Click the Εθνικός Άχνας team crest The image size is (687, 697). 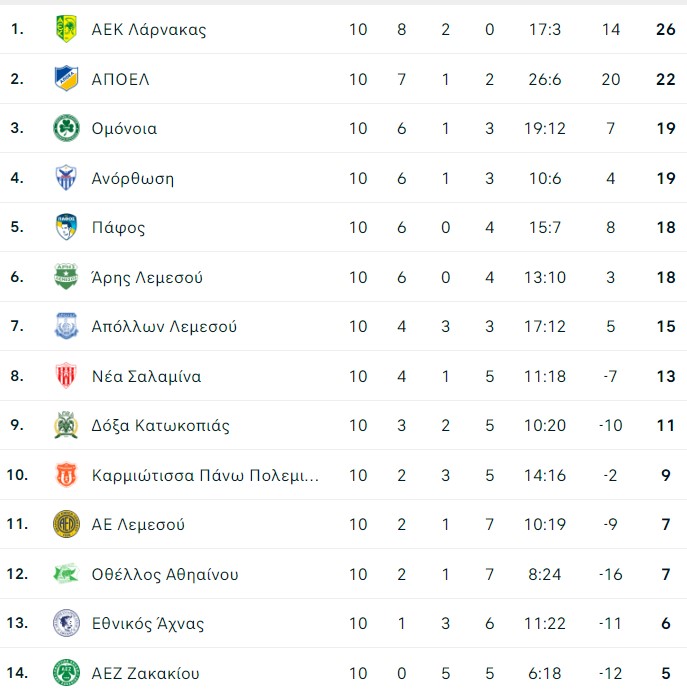tap(66, 624)
